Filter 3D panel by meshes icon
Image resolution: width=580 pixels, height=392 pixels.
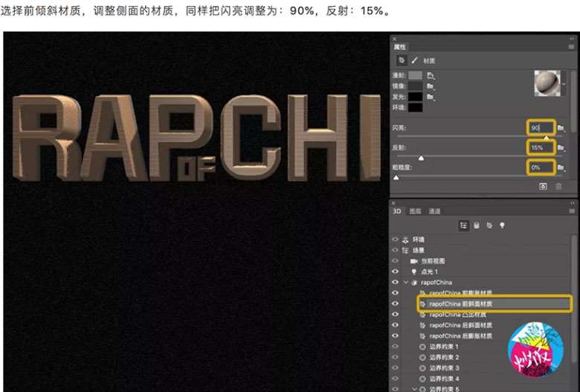click(477, 225)
